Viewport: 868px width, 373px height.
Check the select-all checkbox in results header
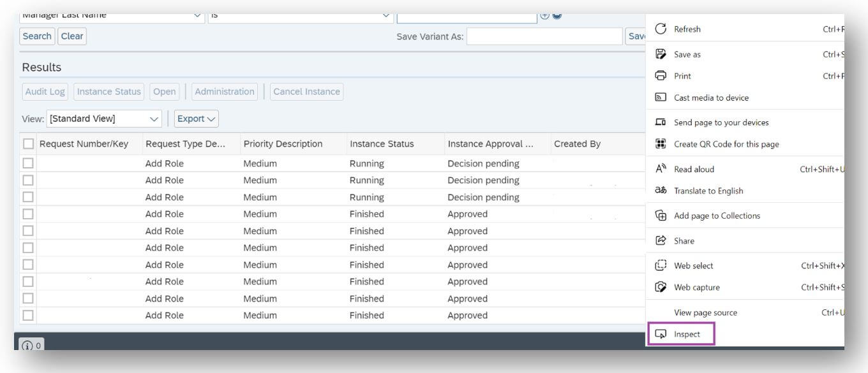click(x=27, y=143)
